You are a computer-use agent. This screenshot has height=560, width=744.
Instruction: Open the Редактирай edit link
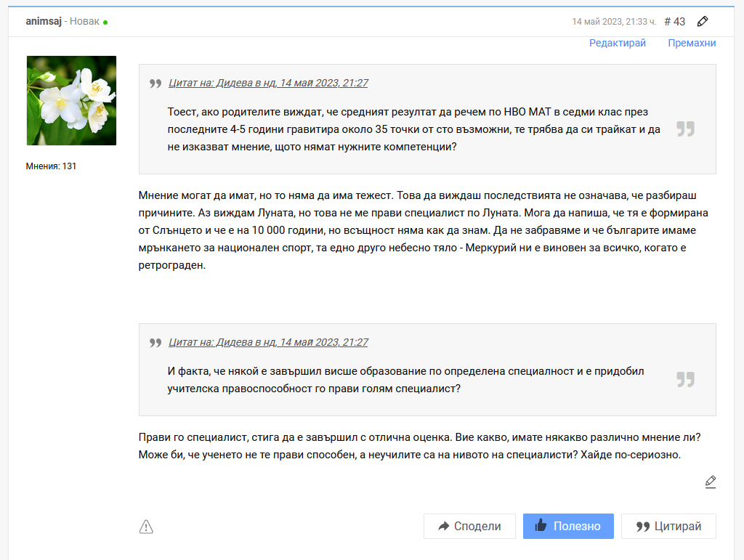(618, 43)
